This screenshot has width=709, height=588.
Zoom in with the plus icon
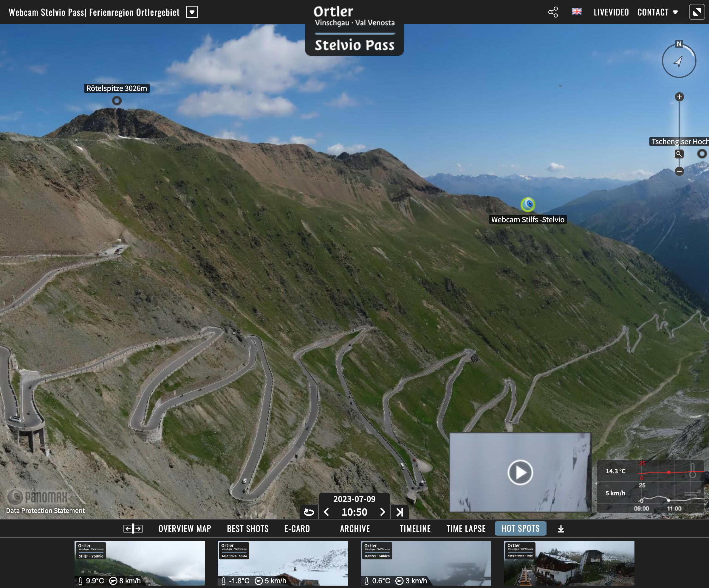pos(679,97)
